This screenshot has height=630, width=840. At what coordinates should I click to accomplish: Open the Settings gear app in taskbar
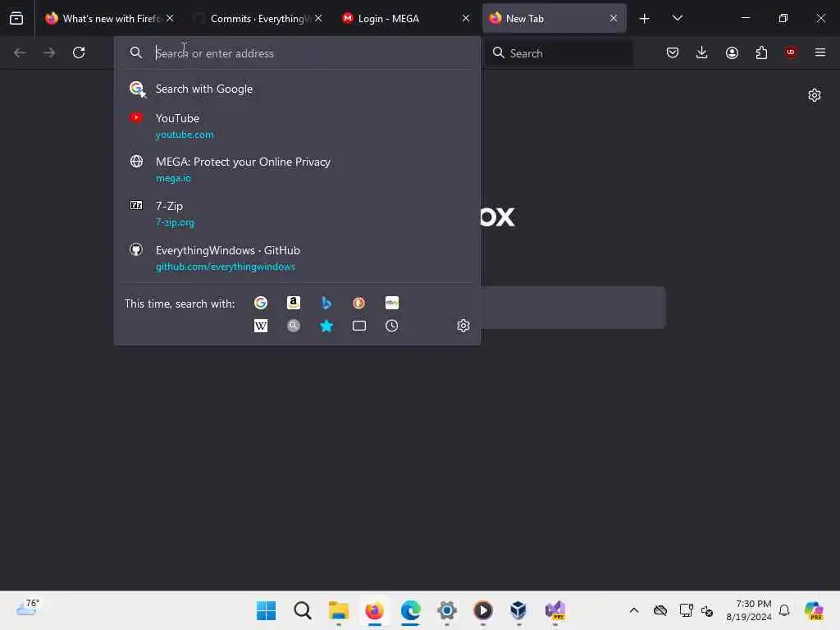click(x=447, y=610)
